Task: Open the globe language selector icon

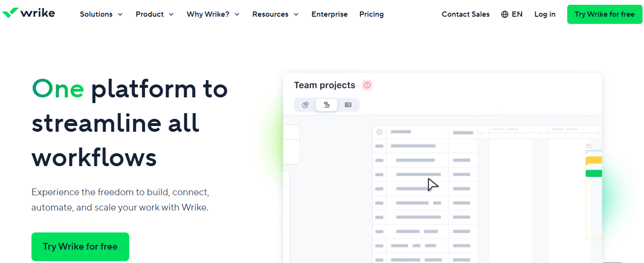Action: pyautogui.click(x=505, y=14)
